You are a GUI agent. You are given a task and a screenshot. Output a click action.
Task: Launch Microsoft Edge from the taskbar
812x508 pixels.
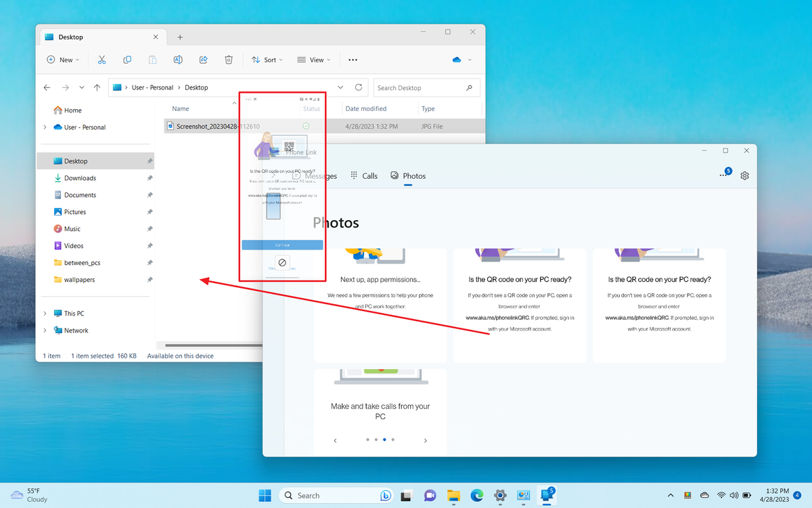click(476, 495)
